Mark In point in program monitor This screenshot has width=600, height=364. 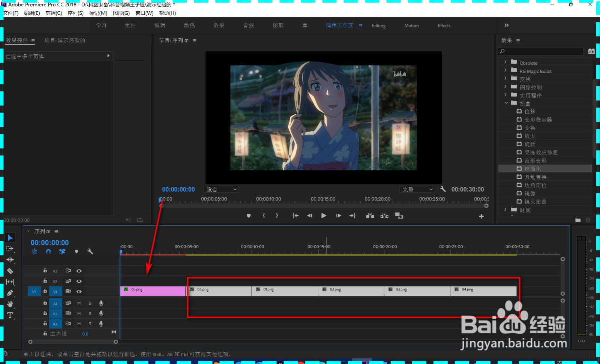[x=264, y=216]
